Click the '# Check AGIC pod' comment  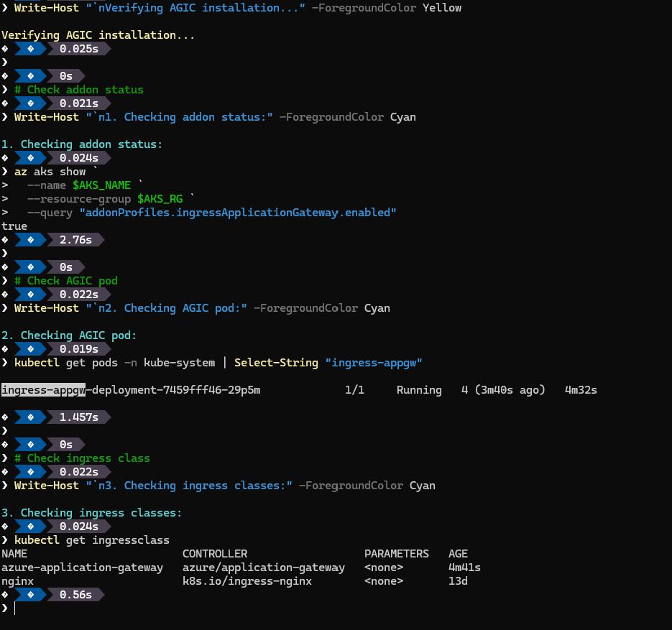[x=73, y=281]
